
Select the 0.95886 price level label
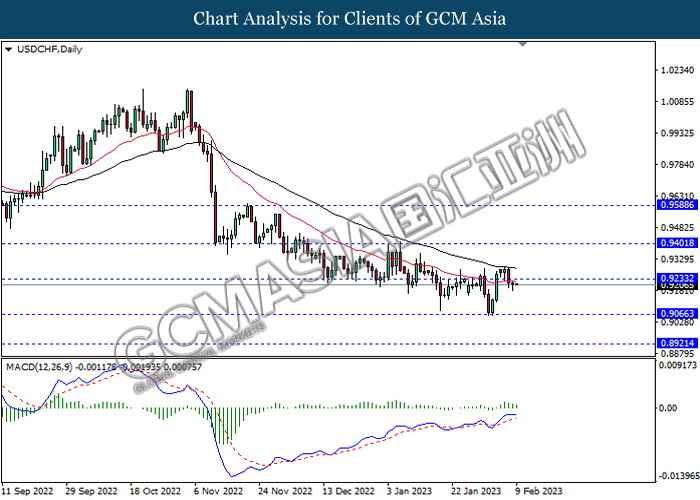tap(677, 205)
